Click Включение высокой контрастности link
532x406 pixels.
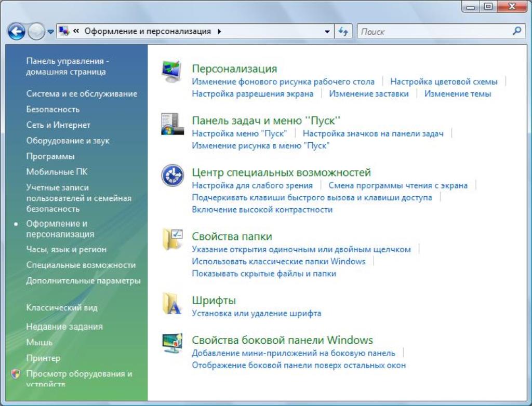tap(262, 210)
